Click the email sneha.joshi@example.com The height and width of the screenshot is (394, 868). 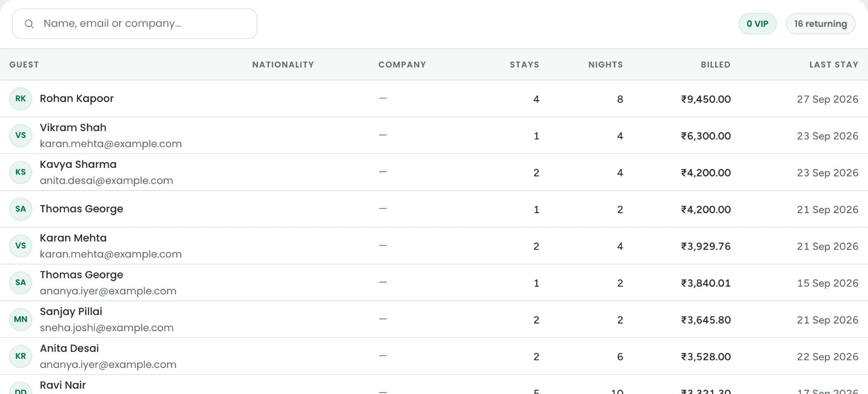click(107, 328)
